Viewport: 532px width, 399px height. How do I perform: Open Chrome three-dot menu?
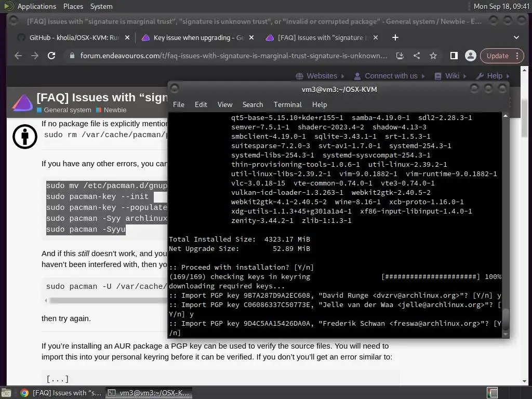(x=517, y=56)
